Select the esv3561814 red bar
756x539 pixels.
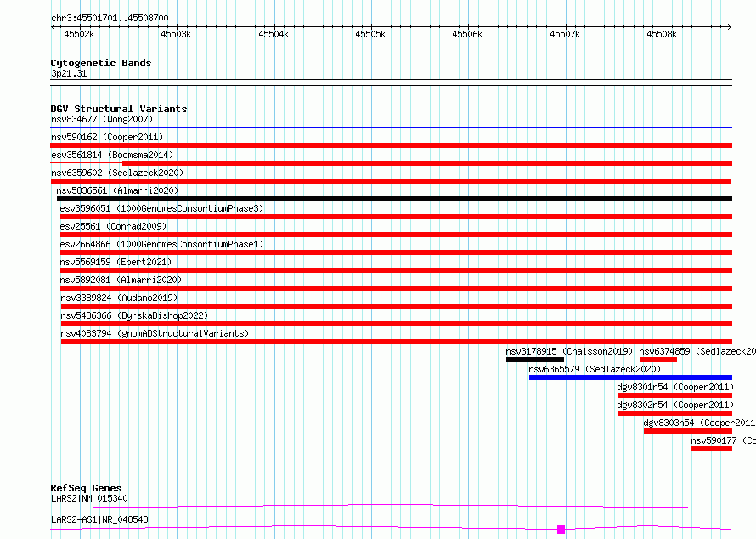coord(427,163)
